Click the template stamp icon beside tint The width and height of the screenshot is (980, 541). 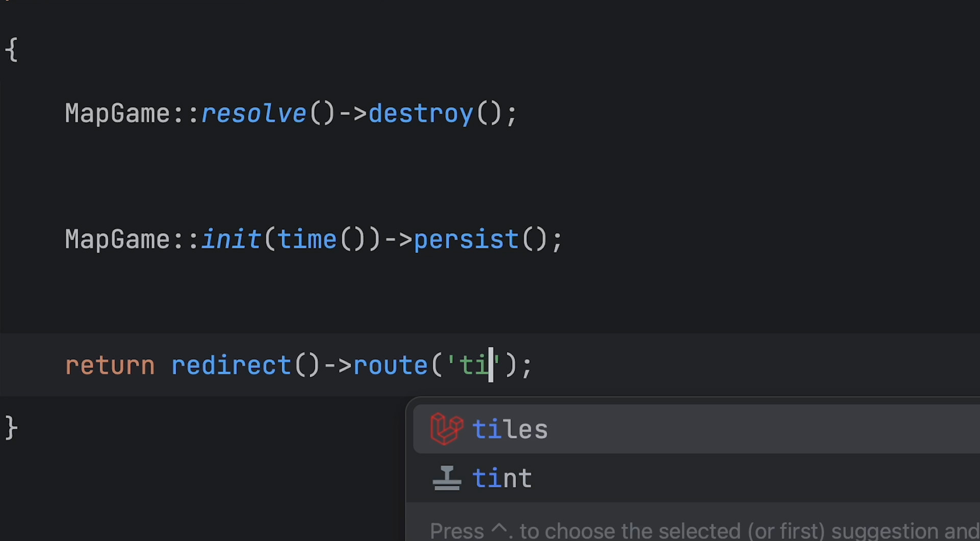(447, 478)
